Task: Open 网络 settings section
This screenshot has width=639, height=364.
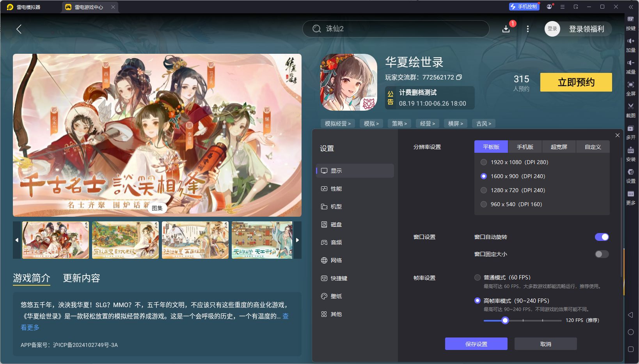Action: [x=355, y=260]
